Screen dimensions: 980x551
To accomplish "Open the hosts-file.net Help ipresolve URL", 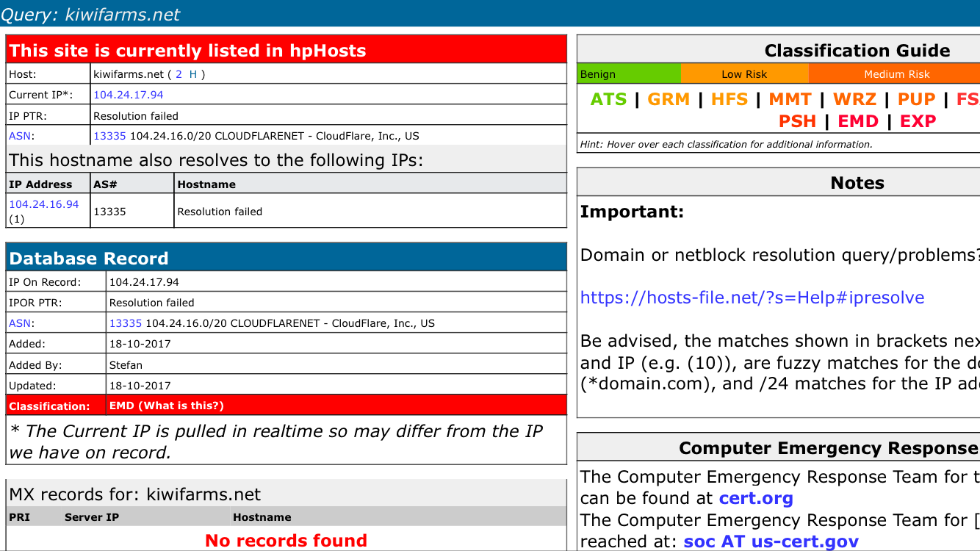I will point(752,298).
